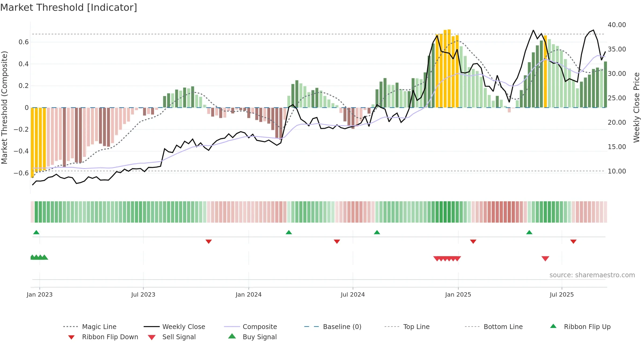Click the Jan 2024 x-axis label
644x362 pixels.
[248, 294]
